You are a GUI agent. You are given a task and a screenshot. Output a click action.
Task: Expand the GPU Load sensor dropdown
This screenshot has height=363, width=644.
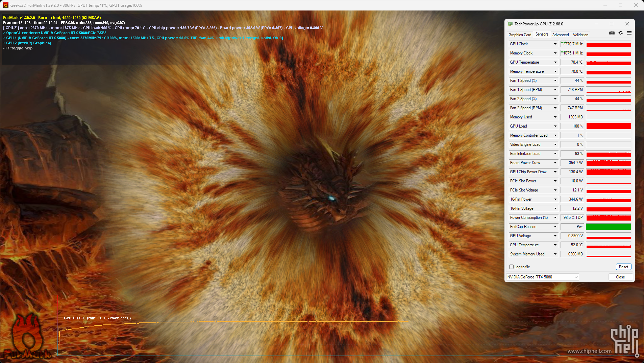[x=555, y=126]
